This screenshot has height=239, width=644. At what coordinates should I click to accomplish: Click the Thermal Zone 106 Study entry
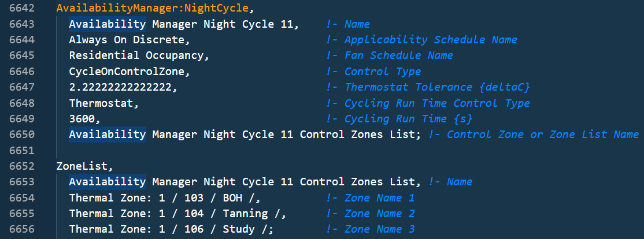(x=171, y=229)
